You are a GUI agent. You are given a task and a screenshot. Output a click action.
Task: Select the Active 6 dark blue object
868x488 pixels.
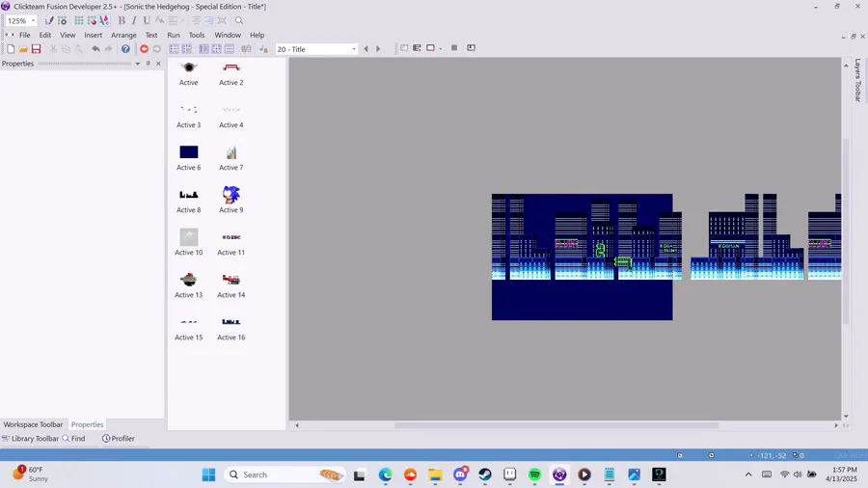coord(189,158)
